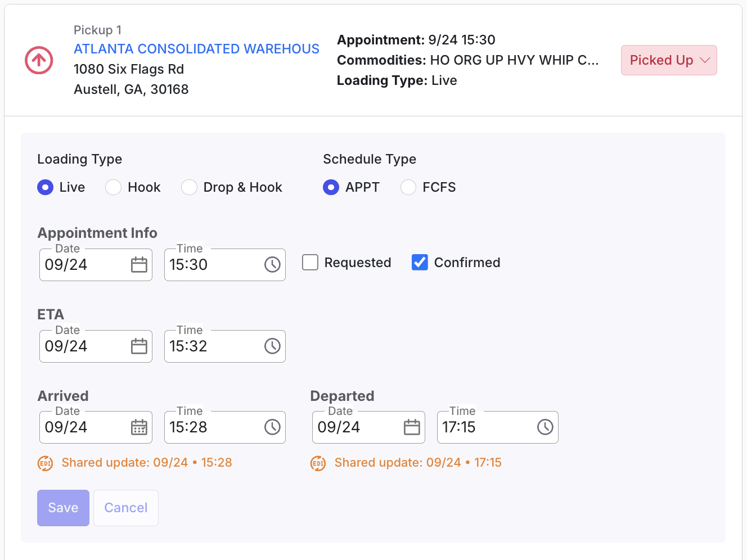Select Hook loading type
Image resolution: width=747 pixels, height=560 pixels.
pos(114,187)
